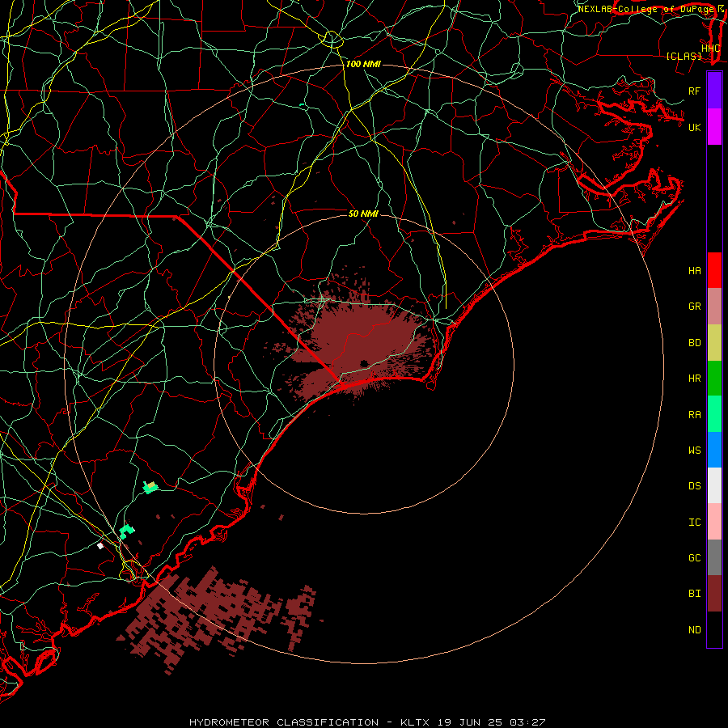728x728 pixels.
Task: Click the HA legend label
Action: pos(694,271)
